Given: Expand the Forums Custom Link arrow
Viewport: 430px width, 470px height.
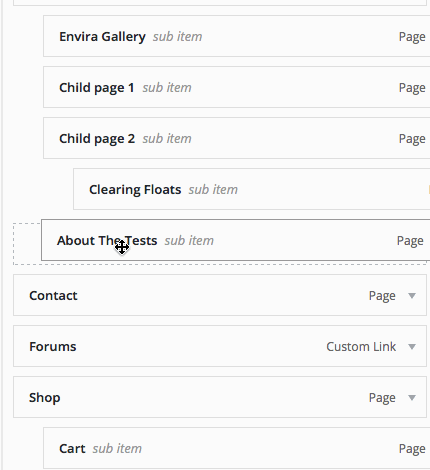Looking at the screenshot, I should (x=412, y=347).
